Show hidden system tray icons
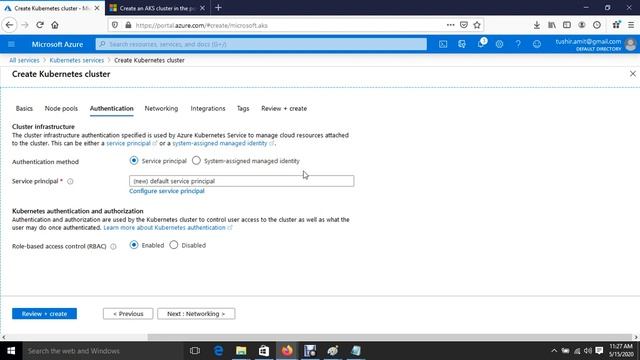The height and width of the screenshot is (360, 640). click(554, 351)
